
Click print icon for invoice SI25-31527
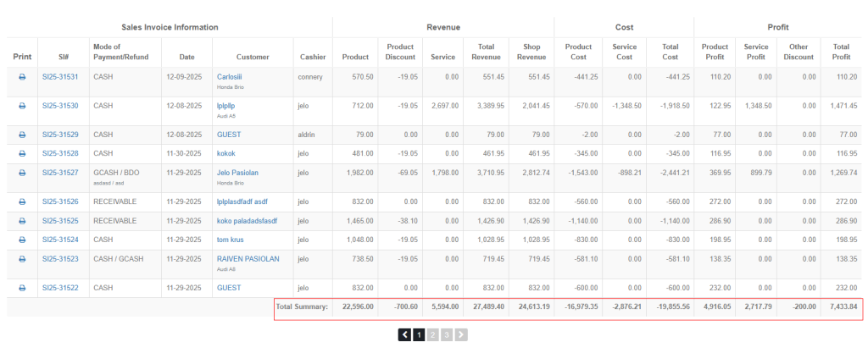pos(22,173)
